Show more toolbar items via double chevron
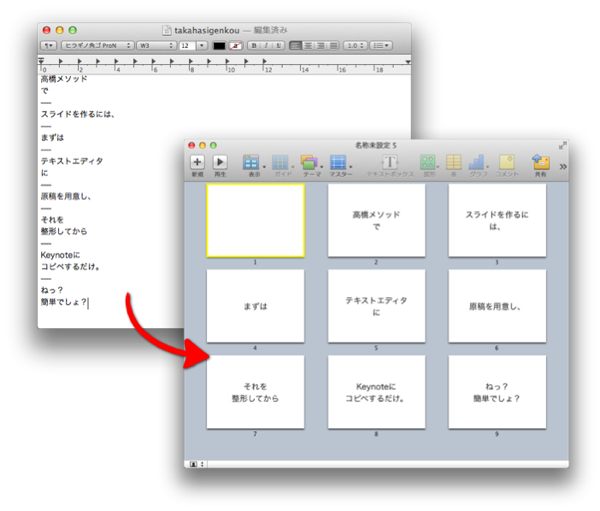This screenshot has height=511, width=600. pos(563,167)
